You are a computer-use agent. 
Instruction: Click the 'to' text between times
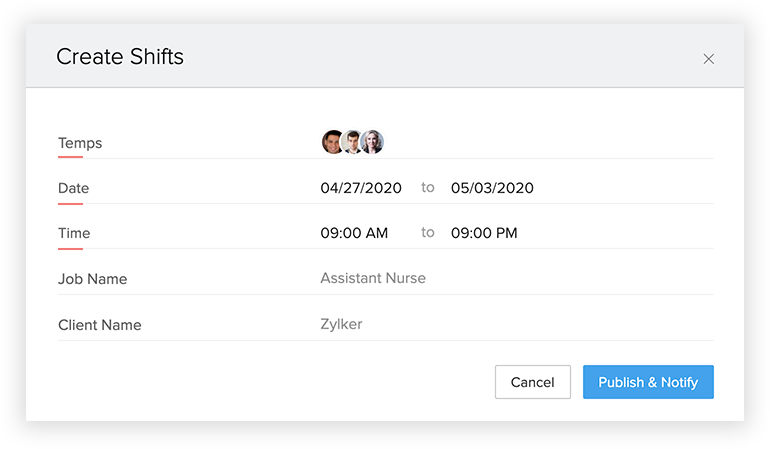click(x=428, y=232)
